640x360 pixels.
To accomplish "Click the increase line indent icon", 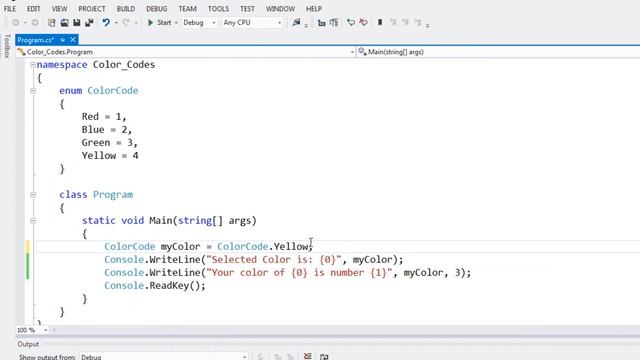I will click(334, 23).
